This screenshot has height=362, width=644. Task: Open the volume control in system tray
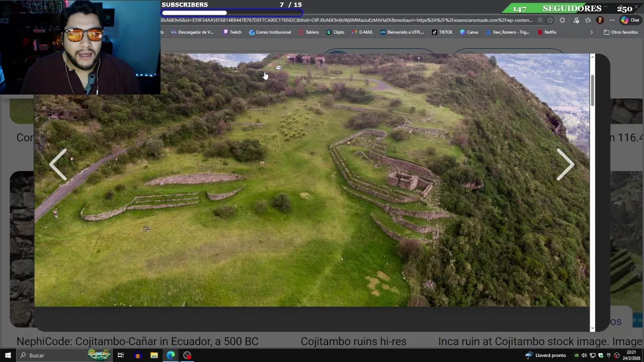584,355
